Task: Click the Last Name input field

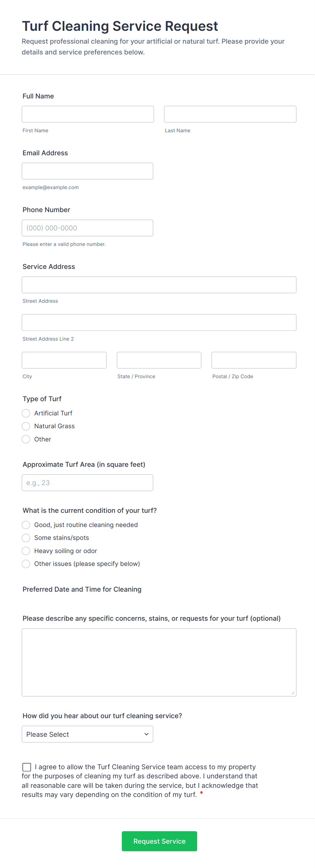Action: click(x=230, y=114)
